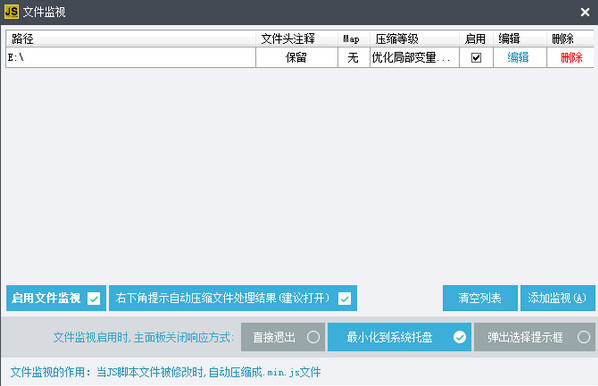Click the Map column header

(354, 39)
